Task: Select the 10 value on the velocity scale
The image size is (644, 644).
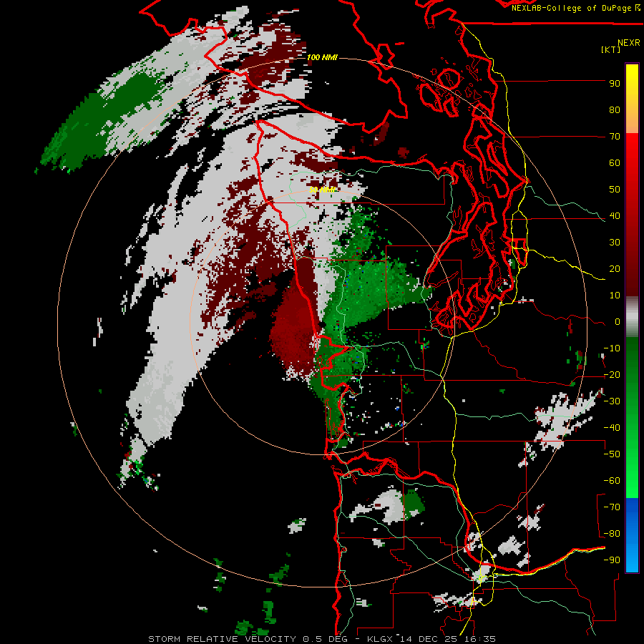Action: click(615, 296)
